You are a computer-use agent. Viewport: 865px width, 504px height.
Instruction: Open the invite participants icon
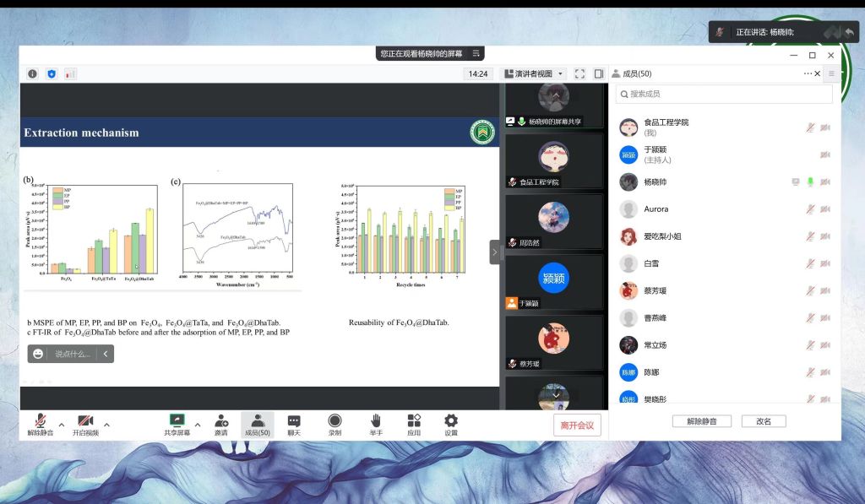click(x=220, y=420)
